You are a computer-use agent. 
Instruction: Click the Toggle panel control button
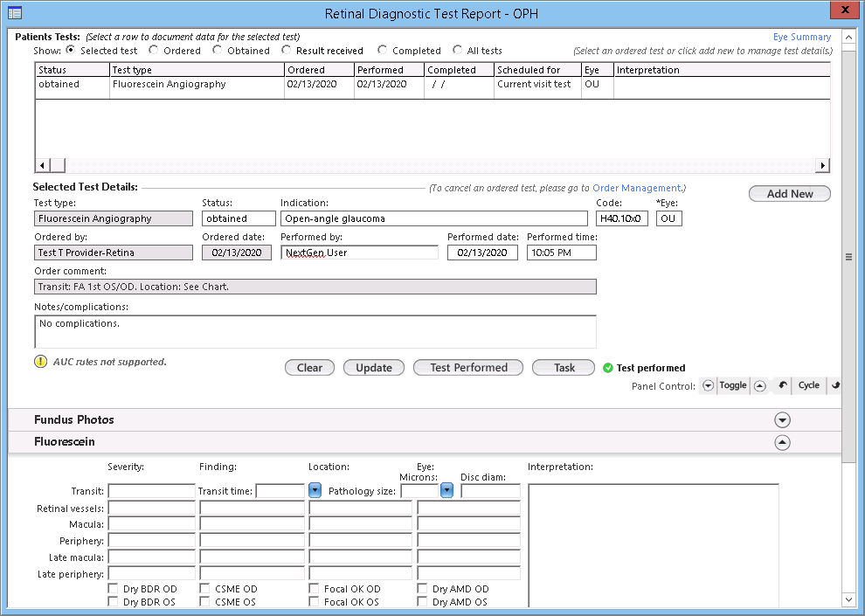(x=732, y=385)
